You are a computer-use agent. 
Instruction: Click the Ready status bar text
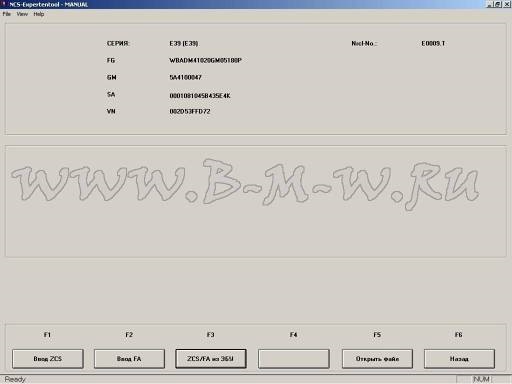click(x=15, y=379)
